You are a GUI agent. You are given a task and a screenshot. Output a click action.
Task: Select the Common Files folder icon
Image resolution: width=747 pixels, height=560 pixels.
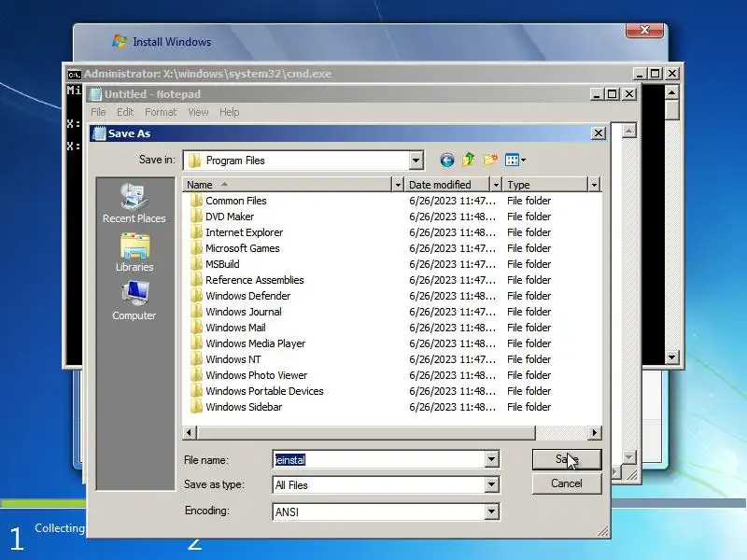tap(195, 201)
